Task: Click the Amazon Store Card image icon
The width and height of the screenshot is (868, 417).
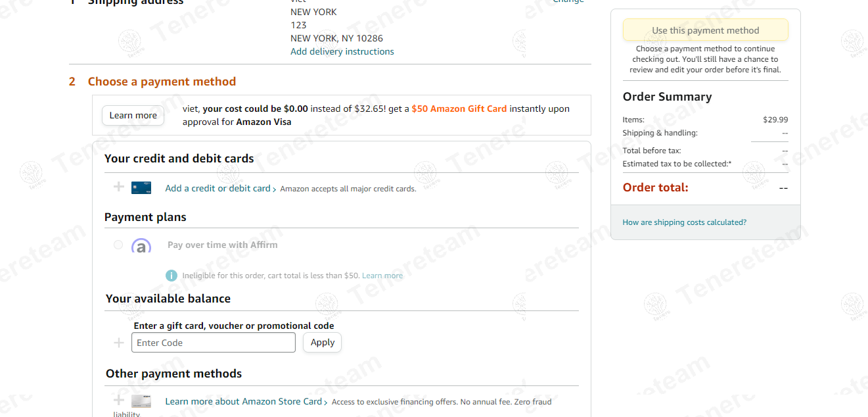Action: click(141, 401)
